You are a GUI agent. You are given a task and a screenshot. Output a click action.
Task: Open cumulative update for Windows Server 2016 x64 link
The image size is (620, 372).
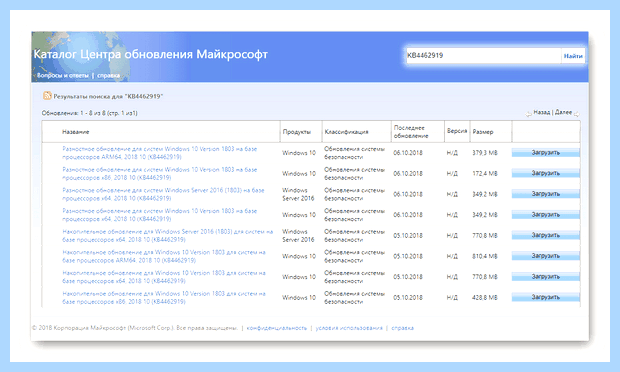(x=168, y=236)
